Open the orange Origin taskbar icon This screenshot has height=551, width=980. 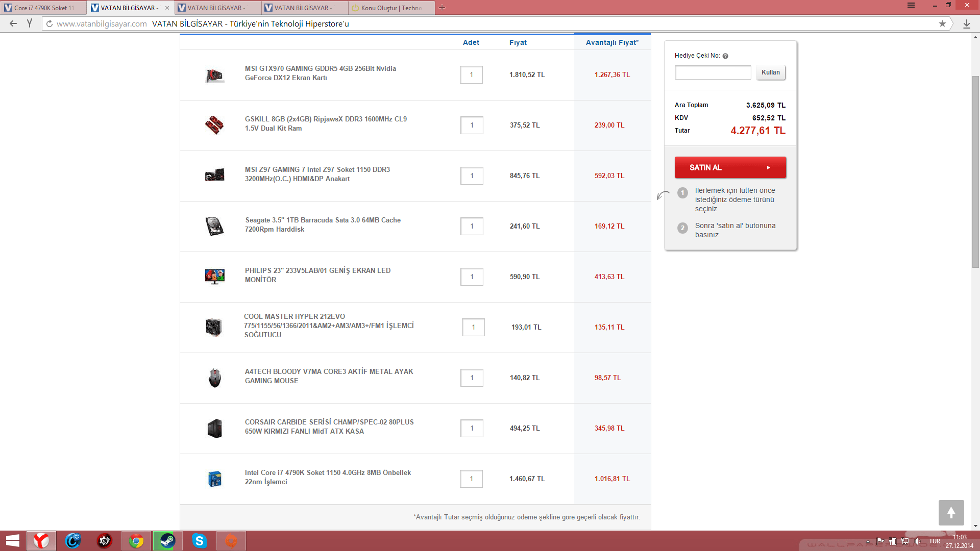pyautogui.click(x=231, y=541)
